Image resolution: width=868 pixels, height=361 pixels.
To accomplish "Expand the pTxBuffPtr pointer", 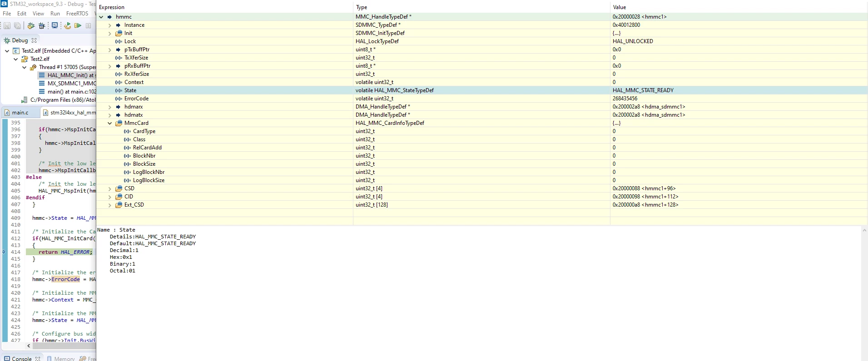I will click(x=109, y=49).
